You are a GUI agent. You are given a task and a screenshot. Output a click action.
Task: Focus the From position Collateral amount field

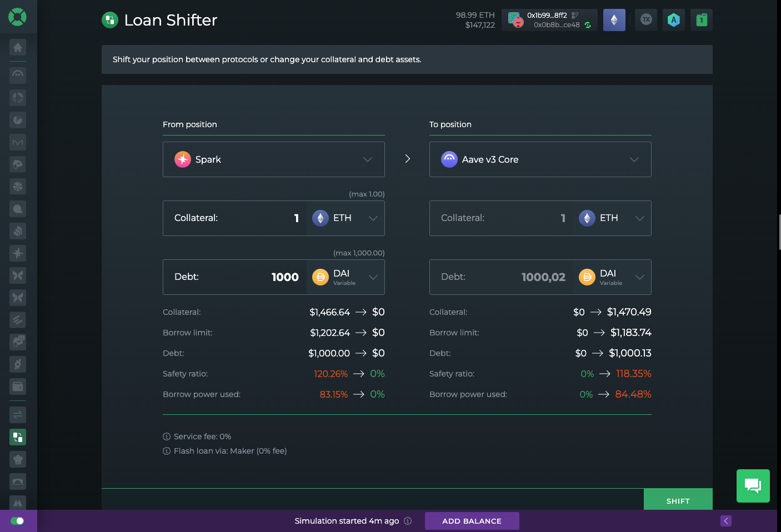click(x=235, y=218)
